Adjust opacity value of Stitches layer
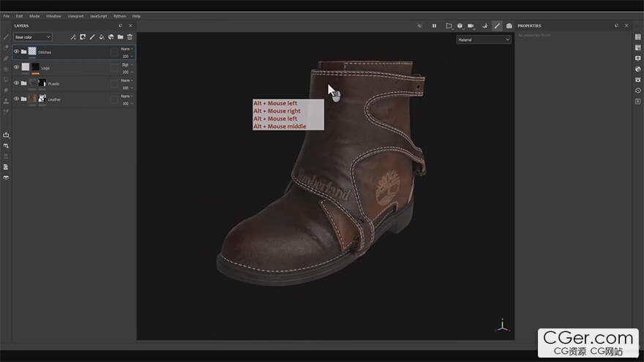 pyautogui.click(x=127, y=56)
